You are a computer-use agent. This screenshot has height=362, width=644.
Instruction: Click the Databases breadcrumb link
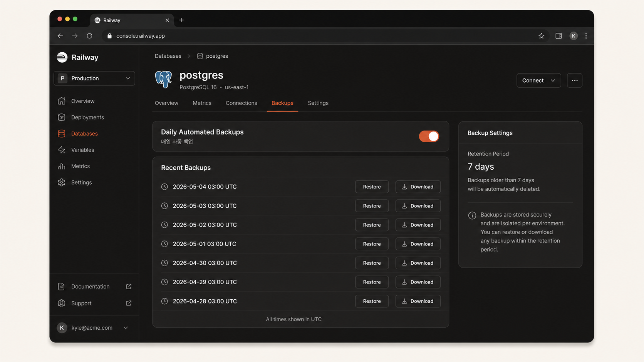pyautogui.click(x=168, y=56)
